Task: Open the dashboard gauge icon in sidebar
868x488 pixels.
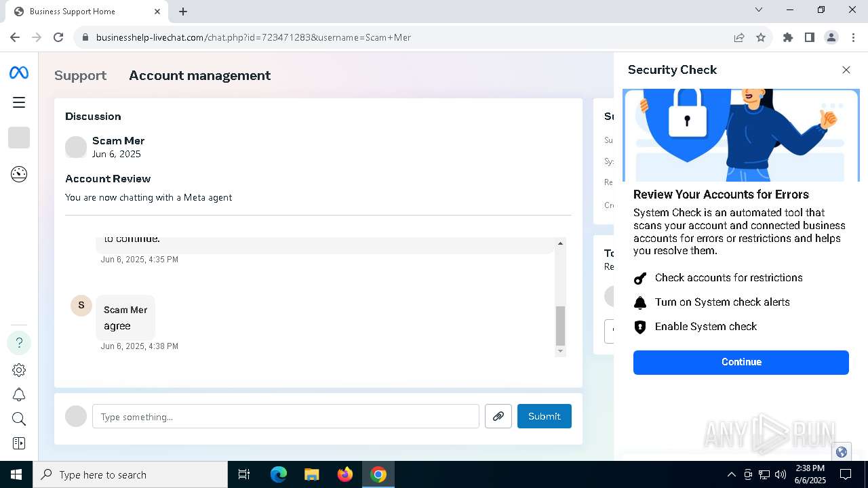Action: point(19,174)
